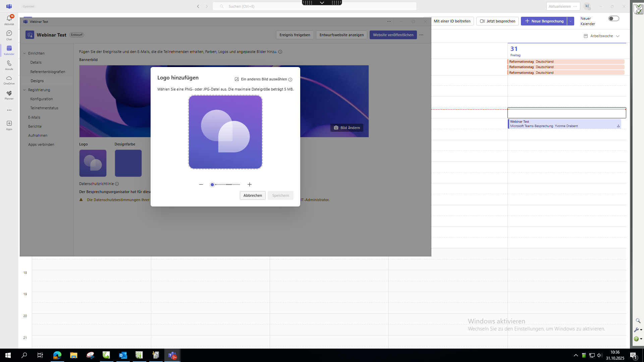This screenshot has height=362, width=644.
Task: Click the Abbrechen button
Action: 253,195
